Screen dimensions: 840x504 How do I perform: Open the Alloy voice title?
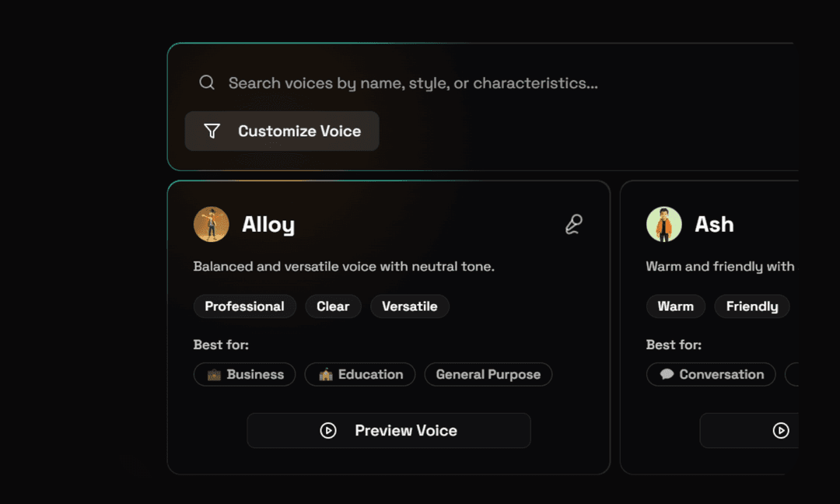[268, 225]
